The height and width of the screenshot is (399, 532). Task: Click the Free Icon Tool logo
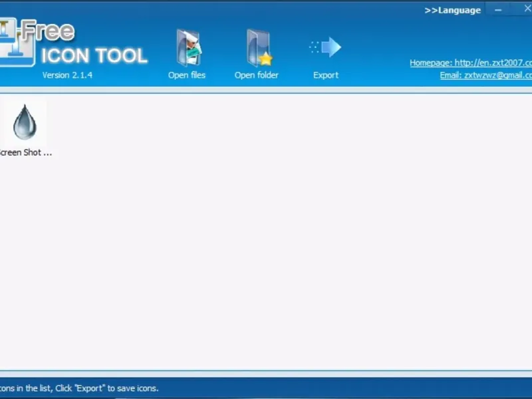[x=73, y=43]
